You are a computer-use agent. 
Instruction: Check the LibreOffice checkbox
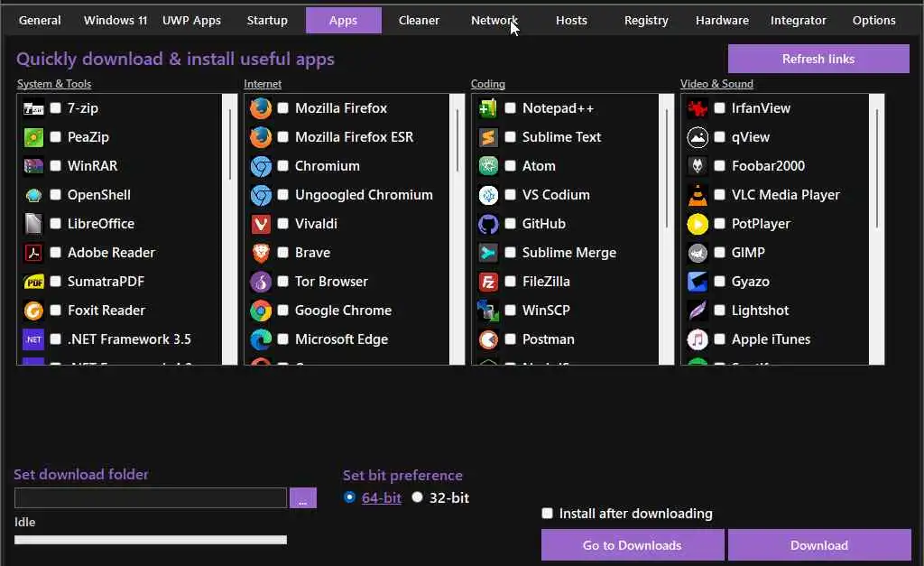pyautogui.click(x=55, y=224)
